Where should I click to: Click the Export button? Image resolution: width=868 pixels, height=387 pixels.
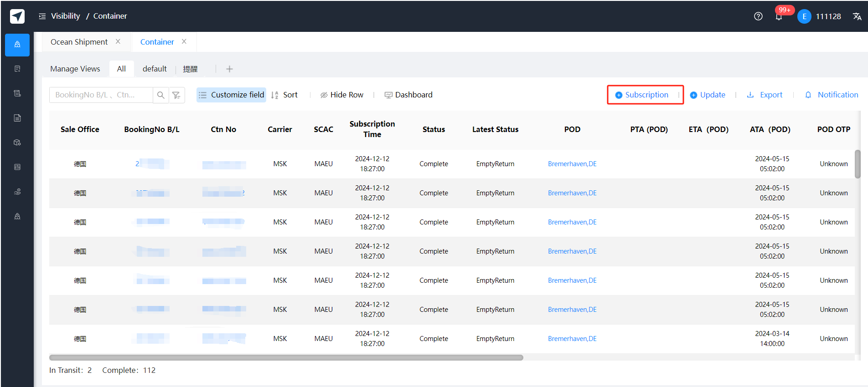[x=765, y=95]
